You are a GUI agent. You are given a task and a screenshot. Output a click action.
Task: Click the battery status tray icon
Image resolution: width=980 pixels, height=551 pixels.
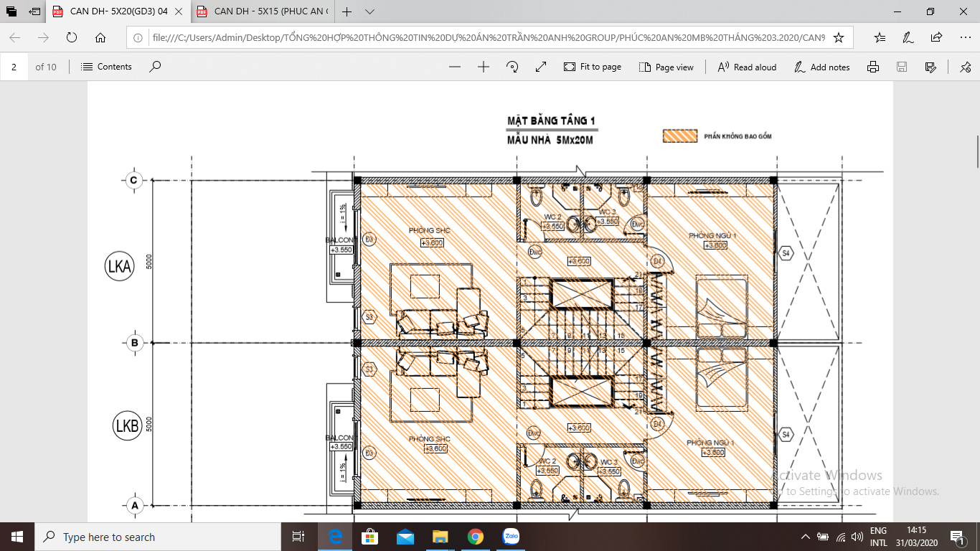(x=822, y=537)
